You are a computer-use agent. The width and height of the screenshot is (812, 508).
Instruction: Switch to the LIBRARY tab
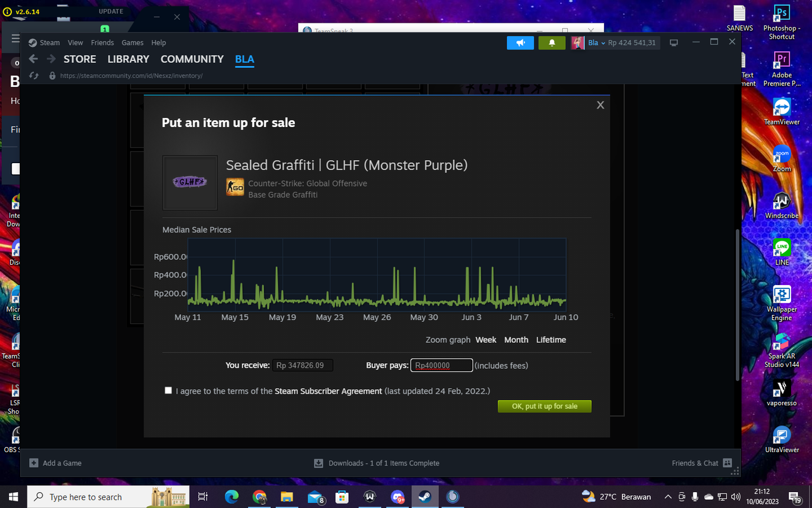[x=128, y=59]
